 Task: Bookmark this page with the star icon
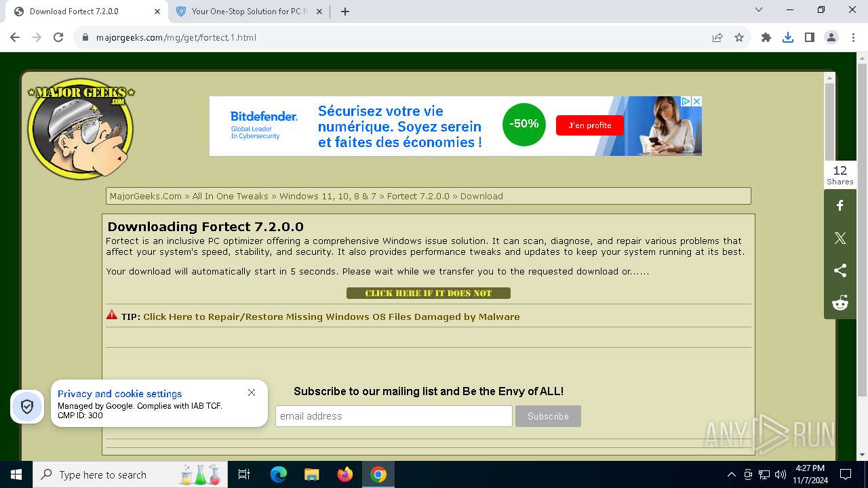(739, 37)
